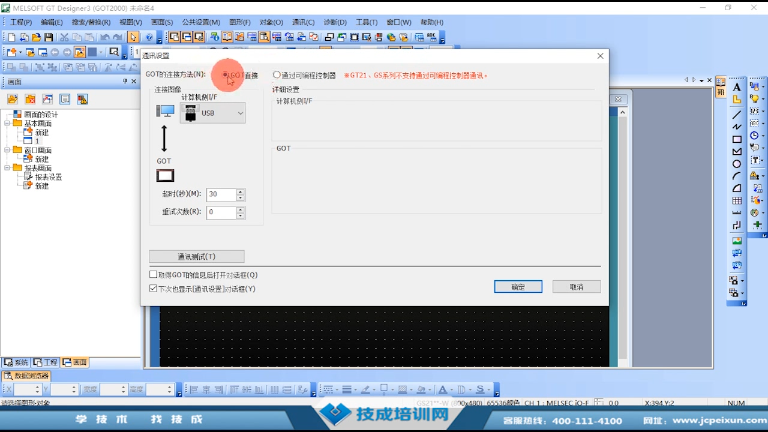Open the USB computer-side I/F dropdown
The width and height of the screenshot is (768, 432).
[x=213, y=113]
